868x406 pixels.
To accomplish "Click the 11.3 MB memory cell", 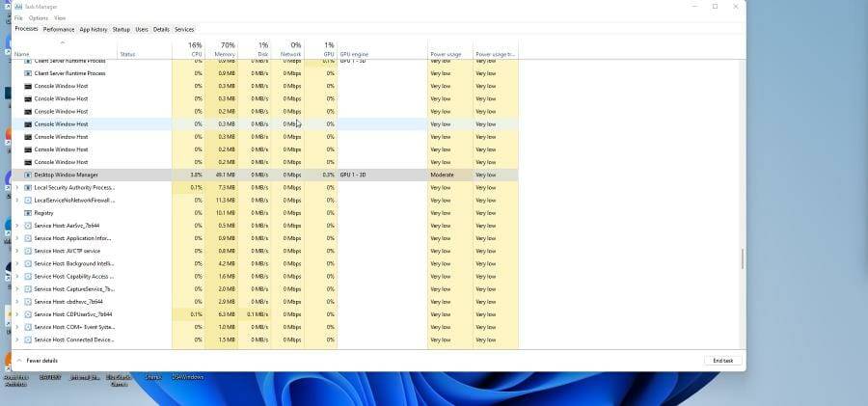I will pyautogui.click(x=221, y=201).
